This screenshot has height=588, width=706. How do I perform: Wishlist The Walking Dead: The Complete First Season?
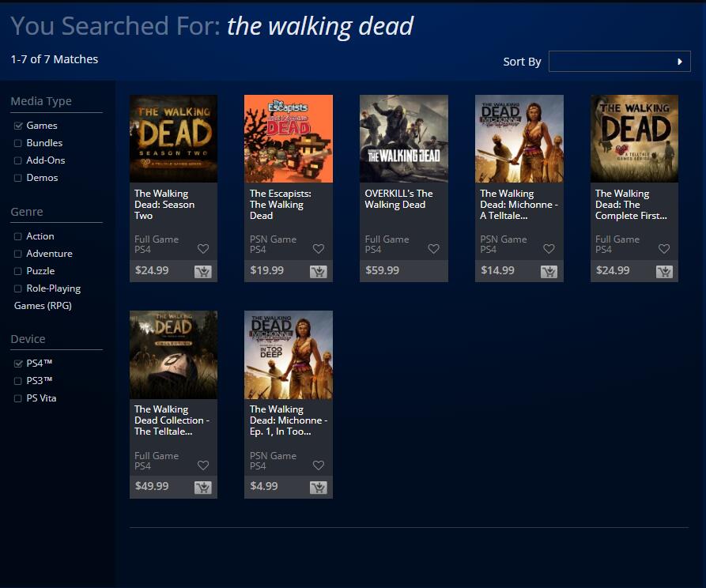664,249
